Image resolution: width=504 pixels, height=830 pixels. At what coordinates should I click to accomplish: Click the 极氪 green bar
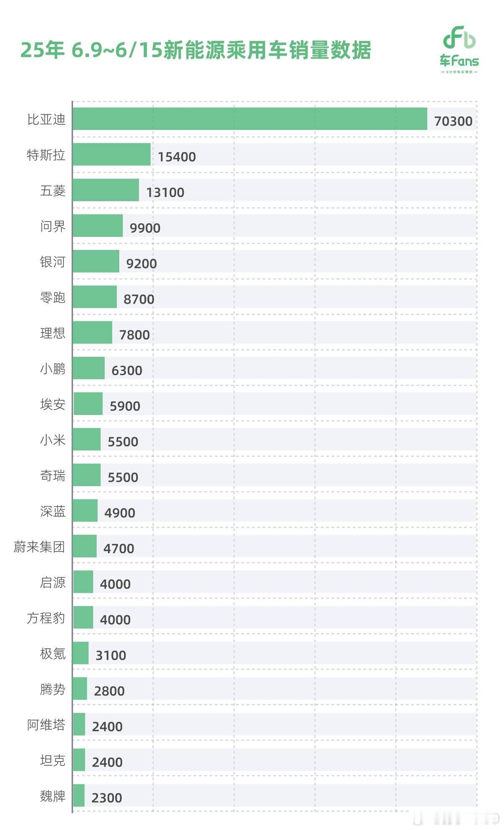(x=81, y=653)
